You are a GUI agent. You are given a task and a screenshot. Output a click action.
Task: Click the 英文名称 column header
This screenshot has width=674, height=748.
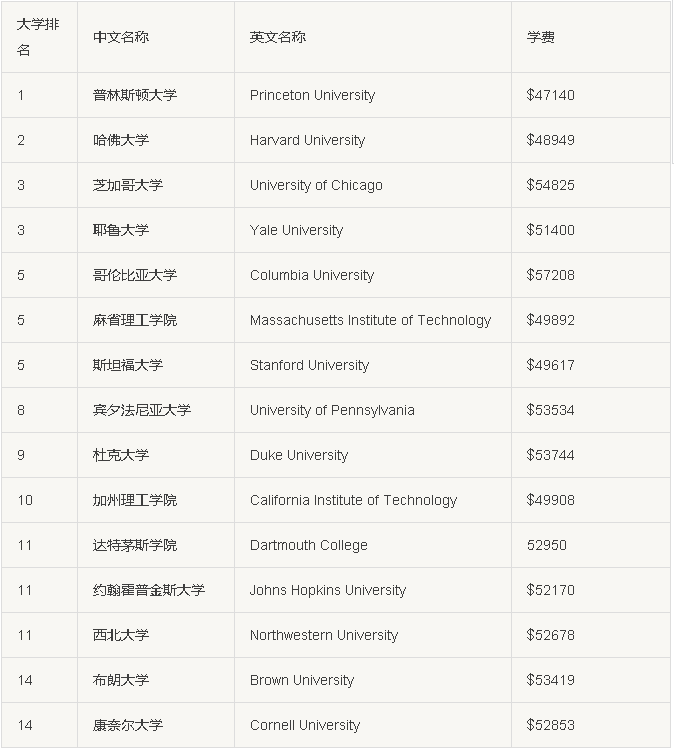click(278, 37)
